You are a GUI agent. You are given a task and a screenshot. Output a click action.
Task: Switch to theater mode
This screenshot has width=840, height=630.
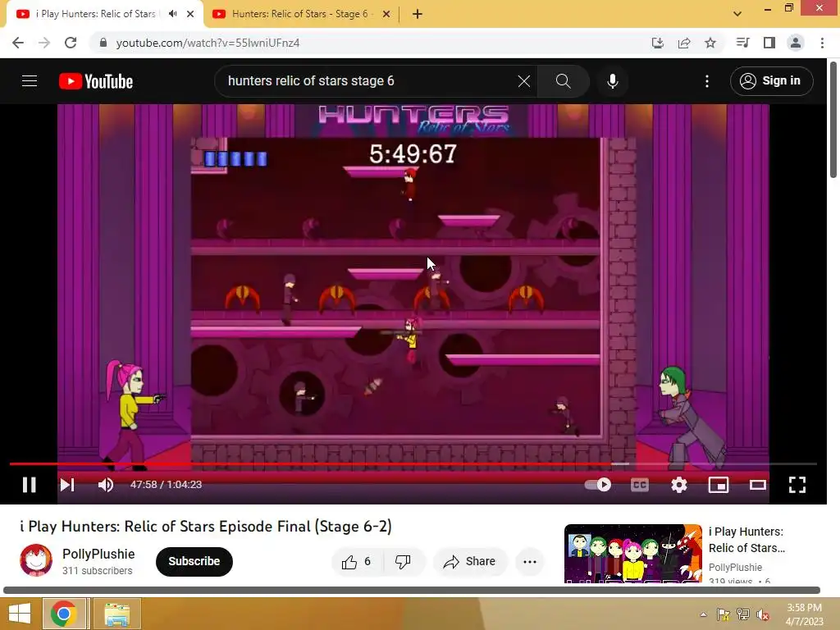(x=757, y=485)
